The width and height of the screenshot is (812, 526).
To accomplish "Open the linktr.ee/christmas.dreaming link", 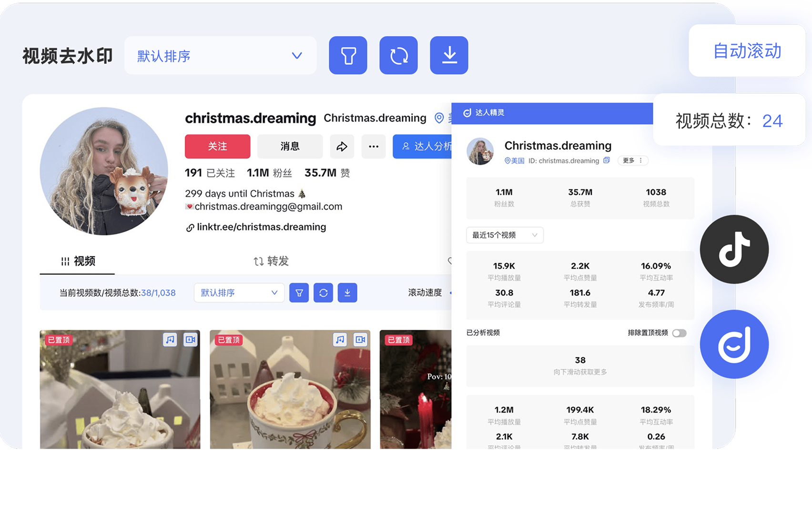I will [x=261, y=227].
